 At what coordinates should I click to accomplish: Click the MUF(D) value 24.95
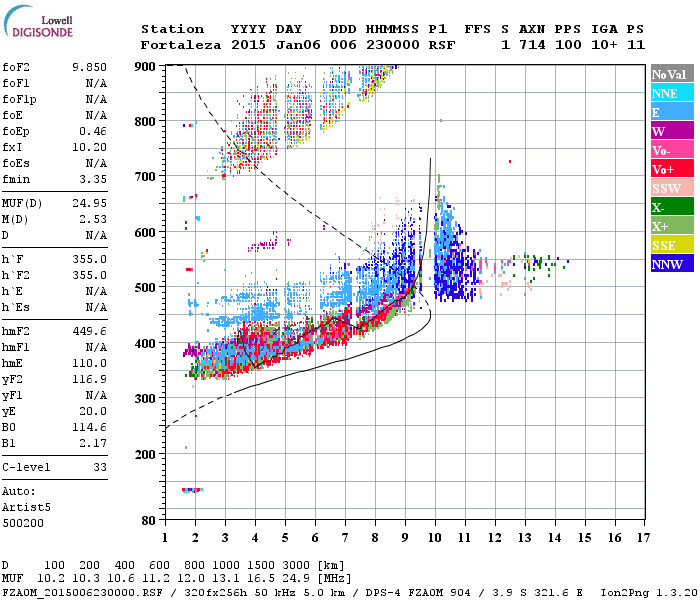coord(89,204)
